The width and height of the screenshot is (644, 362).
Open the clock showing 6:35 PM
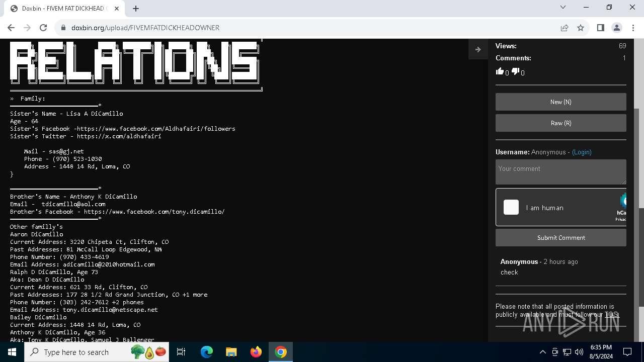[x=601, y=352]
